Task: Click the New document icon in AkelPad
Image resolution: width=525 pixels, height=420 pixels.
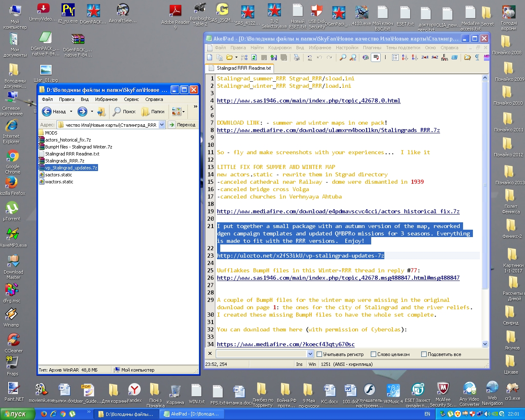Action: [x=210, y=58]
